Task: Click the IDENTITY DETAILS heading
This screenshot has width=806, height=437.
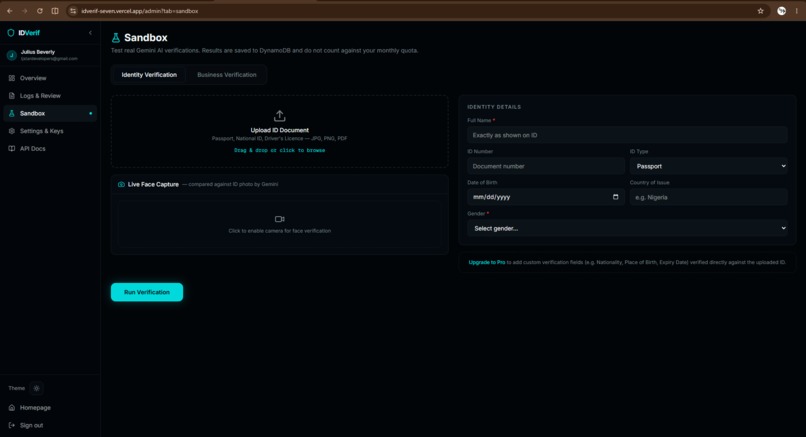Action: pyautogui.click(x=494, y=107)
